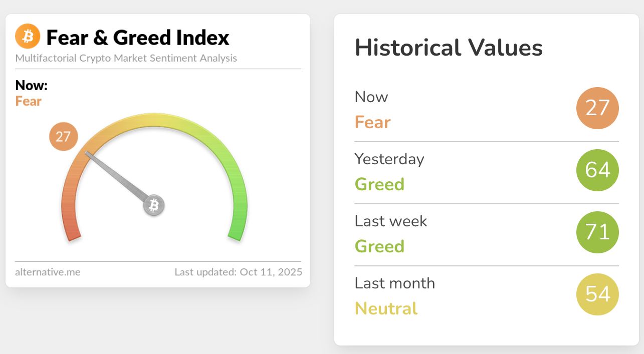Screen dimensions: 644x354
Task: Click the orange 27 Now badge
Action: tap(597, 108)
